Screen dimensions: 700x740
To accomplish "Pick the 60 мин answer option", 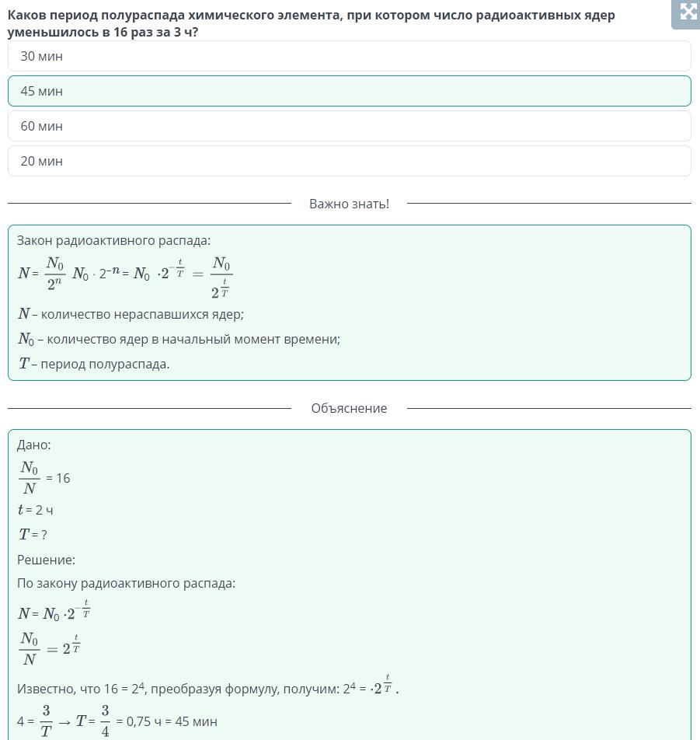I will (350, 126).
